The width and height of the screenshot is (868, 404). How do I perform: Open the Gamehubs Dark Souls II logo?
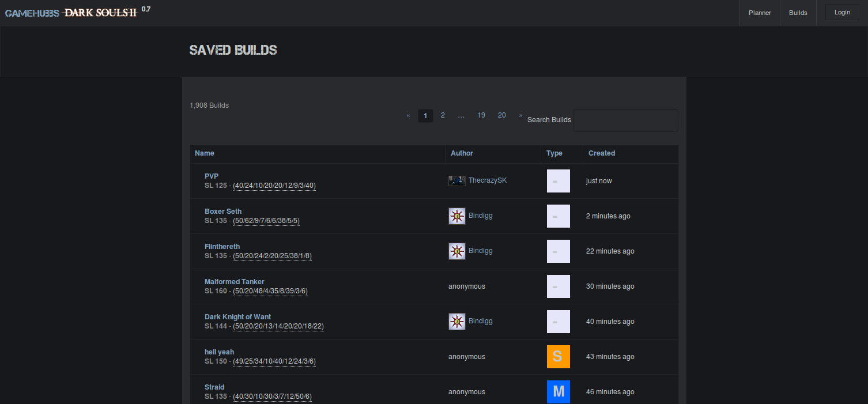[71, 13]
